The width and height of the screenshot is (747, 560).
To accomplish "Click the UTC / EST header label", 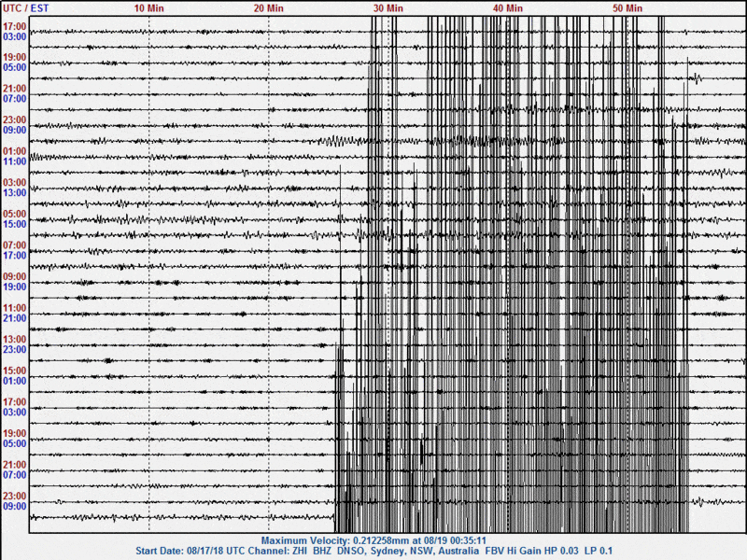I will [x=26, y=8].
